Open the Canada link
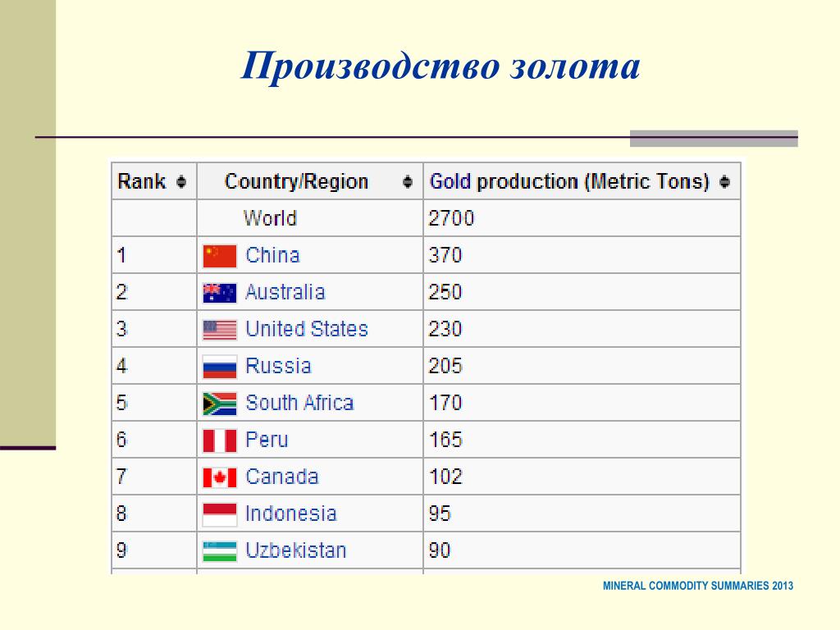The image size is (840, 630). tap(282, 477)
